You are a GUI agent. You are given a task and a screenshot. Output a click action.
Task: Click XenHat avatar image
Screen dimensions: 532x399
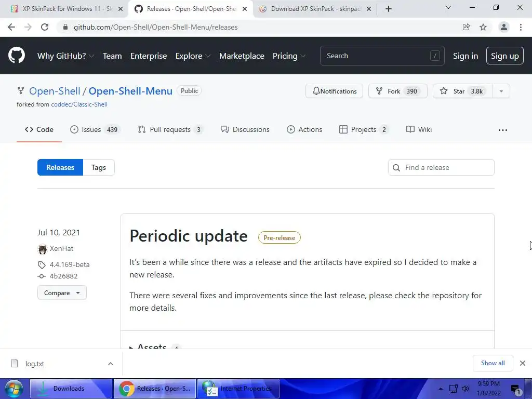pos(43,249)
